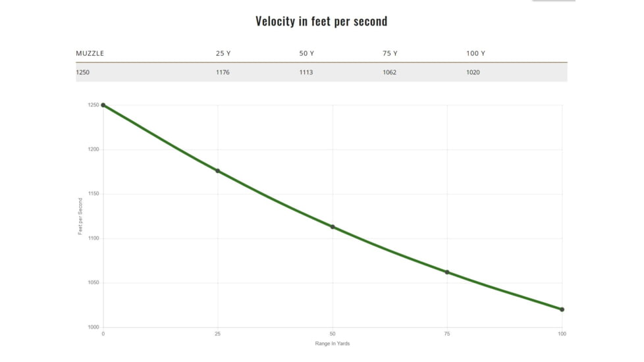Select the 50-yard data point on the green line
This screenshot has height=362, width=644.
pos(333,227)
